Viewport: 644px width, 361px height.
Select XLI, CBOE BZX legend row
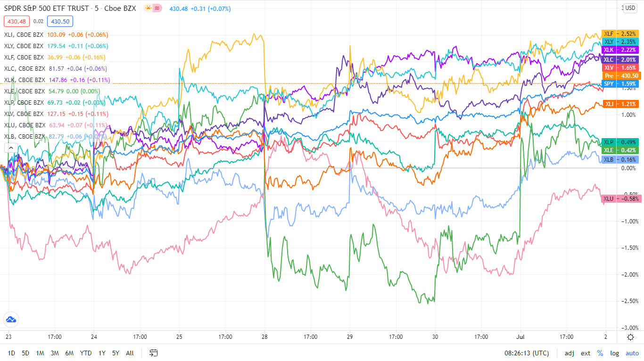tap(56, 35)
